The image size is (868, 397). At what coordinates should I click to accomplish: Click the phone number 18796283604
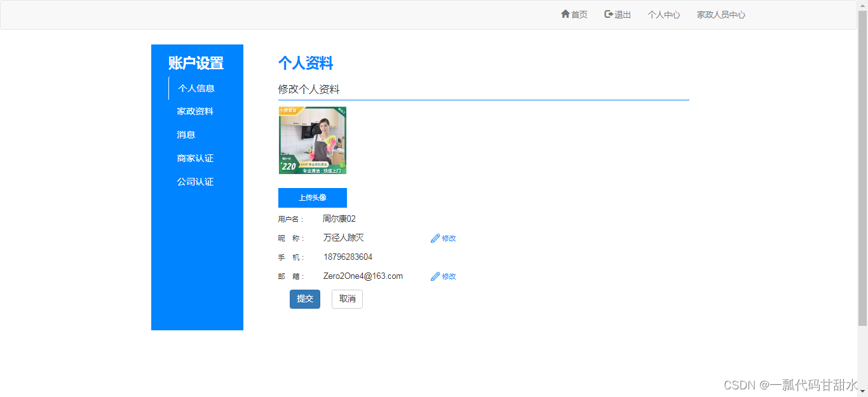click(348, 257)
